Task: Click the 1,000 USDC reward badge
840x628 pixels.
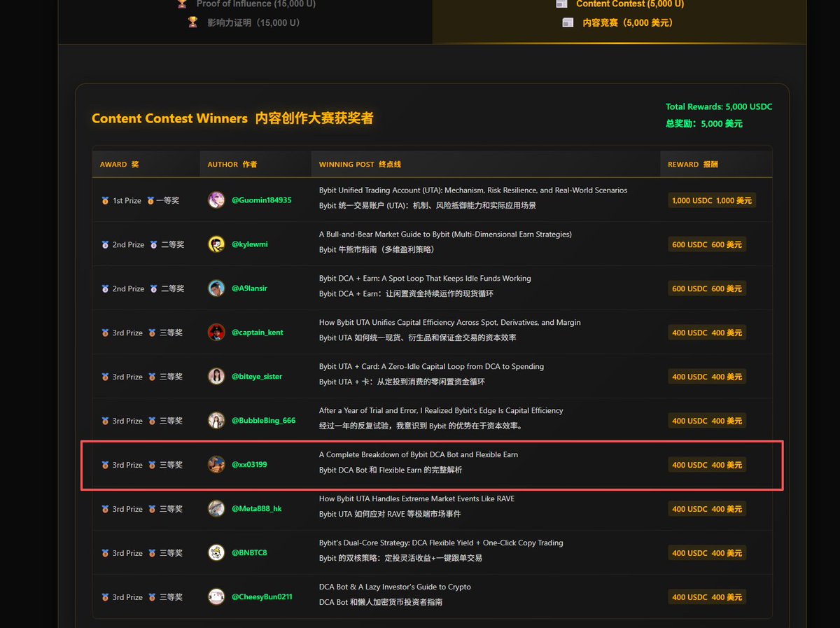Action: click(712, 200)
